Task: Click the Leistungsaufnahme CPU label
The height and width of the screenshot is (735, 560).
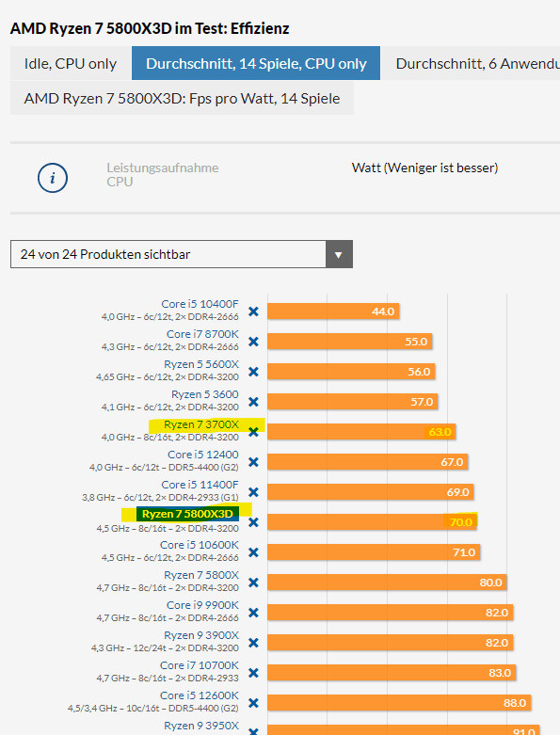Action: (163, 174)
